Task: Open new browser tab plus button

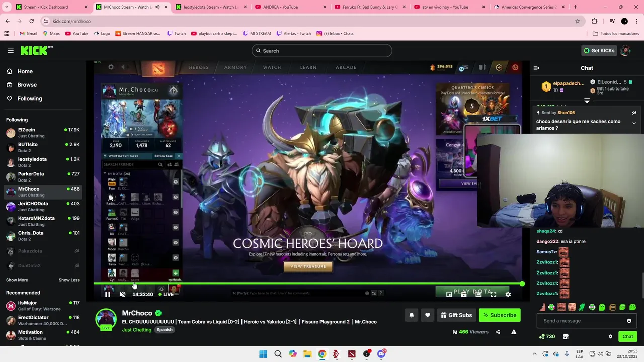Action: tap(575, 7)
